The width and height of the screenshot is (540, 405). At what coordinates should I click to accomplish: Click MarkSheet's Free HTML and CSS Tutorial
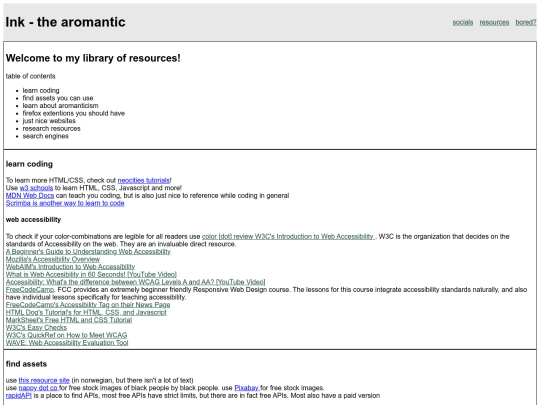click(x=69, y=320)
